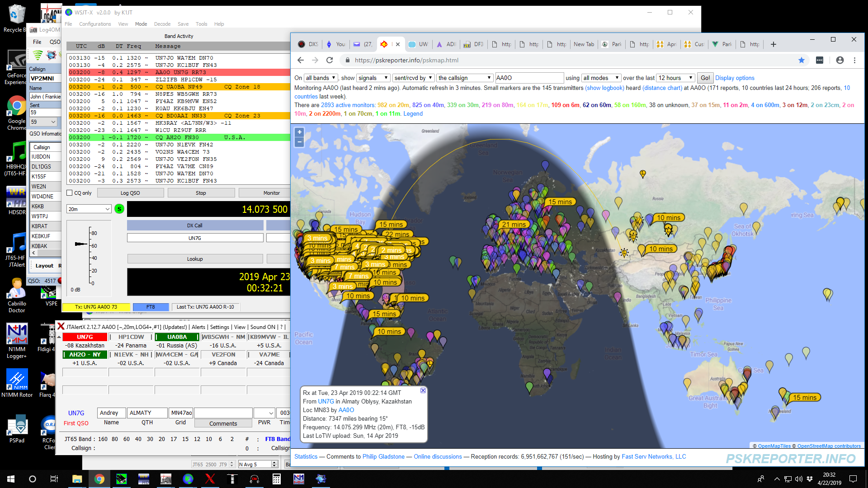Click the Comments header in Log4OM
Screen dimensions: 868x488
(x=223, y=424)
